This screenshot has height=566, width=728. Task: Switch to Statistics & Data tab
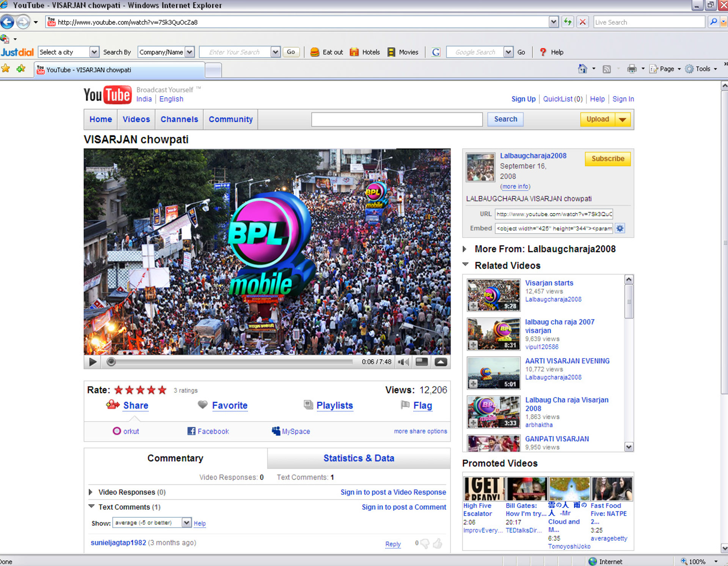click(359, 458)
